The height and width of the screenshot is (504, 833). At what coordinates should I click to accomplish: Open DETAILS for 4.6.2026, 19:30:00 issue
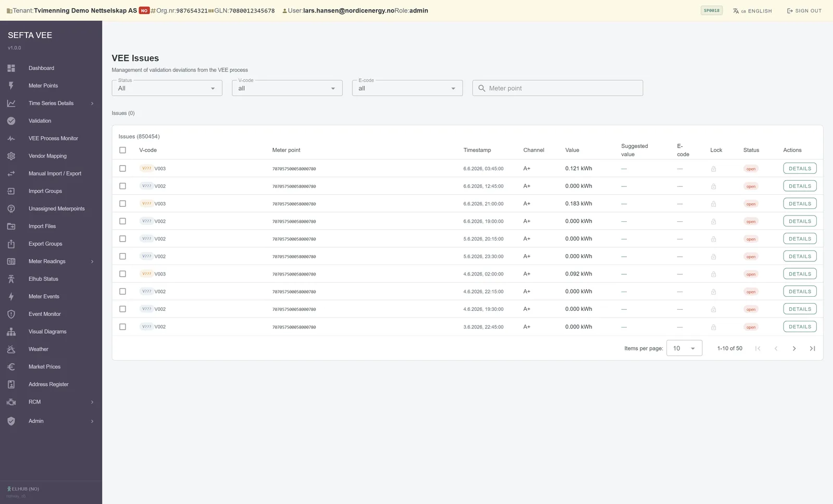click(x=800, y=309)
